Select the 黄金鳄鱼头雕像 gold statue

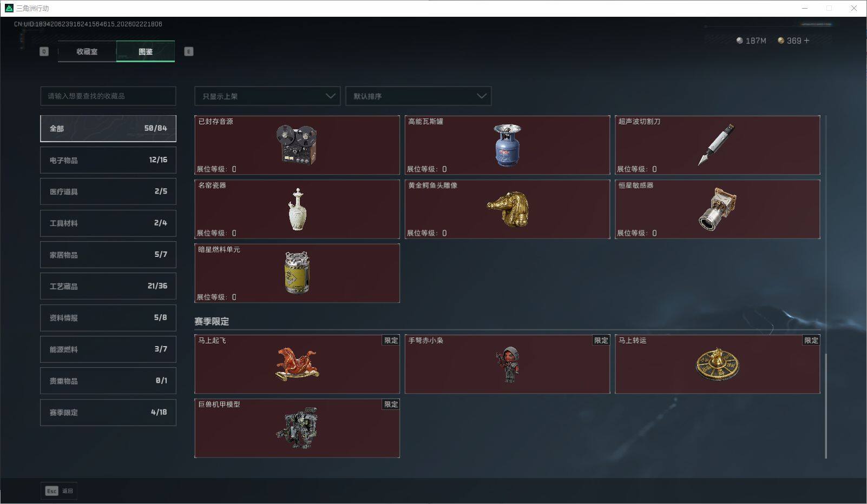[x=507, y=209]
